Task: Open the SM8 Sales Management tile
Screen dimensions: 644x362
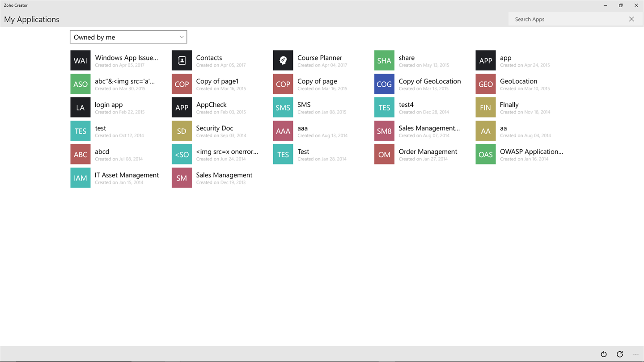Action: tap(384, 131)
